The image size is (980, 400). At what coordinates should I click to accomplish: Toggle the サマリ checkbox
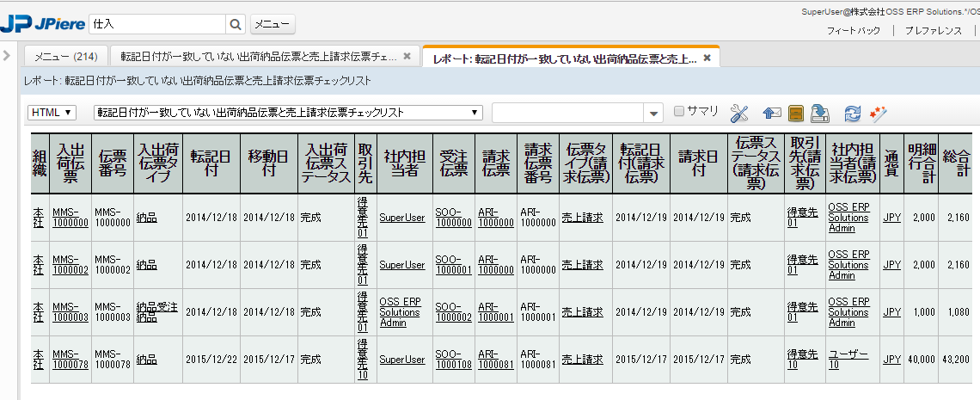coord(679,112)
